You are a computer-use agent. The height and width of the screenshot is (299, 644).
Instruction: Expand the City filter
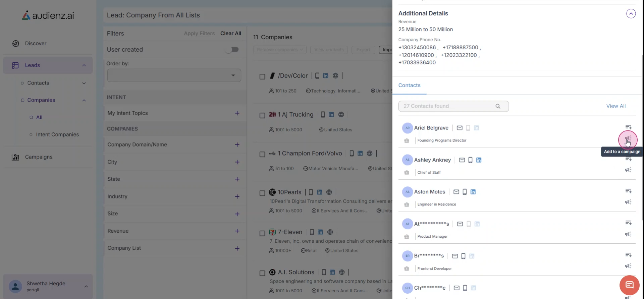[x=237, y=162]
